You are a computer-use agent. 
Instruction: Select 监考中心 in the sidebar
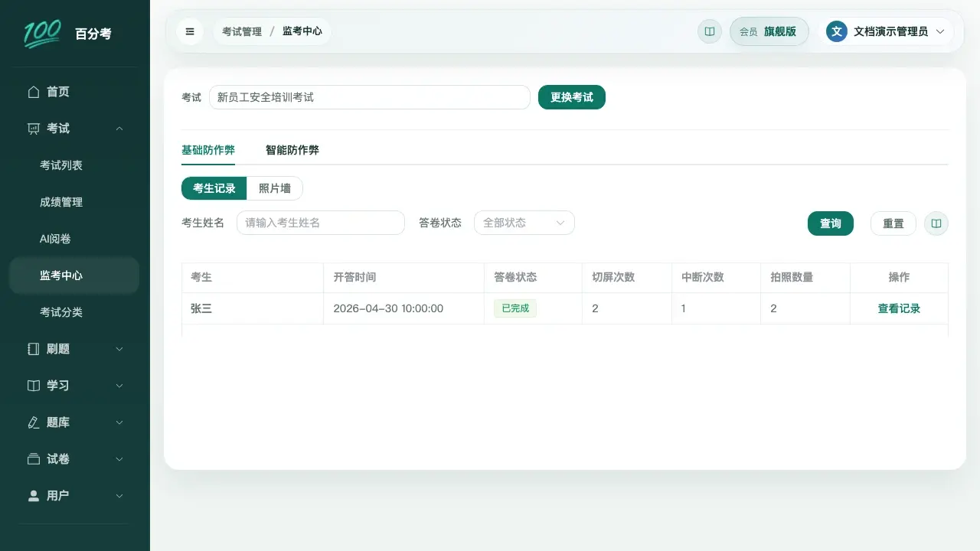[x=74, y=275]
